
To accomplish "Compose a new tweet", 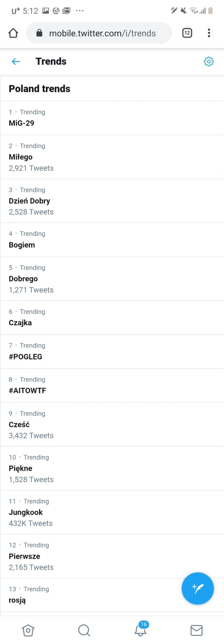I will pos(198,588).
